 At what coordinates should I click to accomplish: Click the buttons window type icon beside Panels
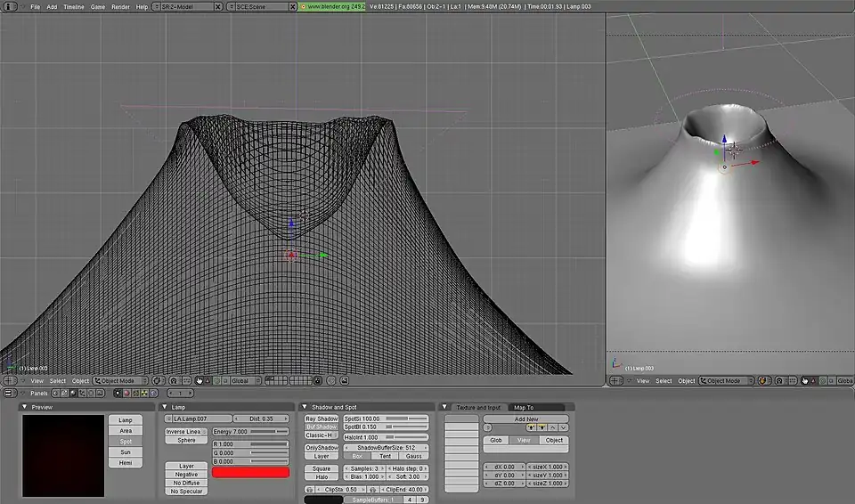(10, 393)
